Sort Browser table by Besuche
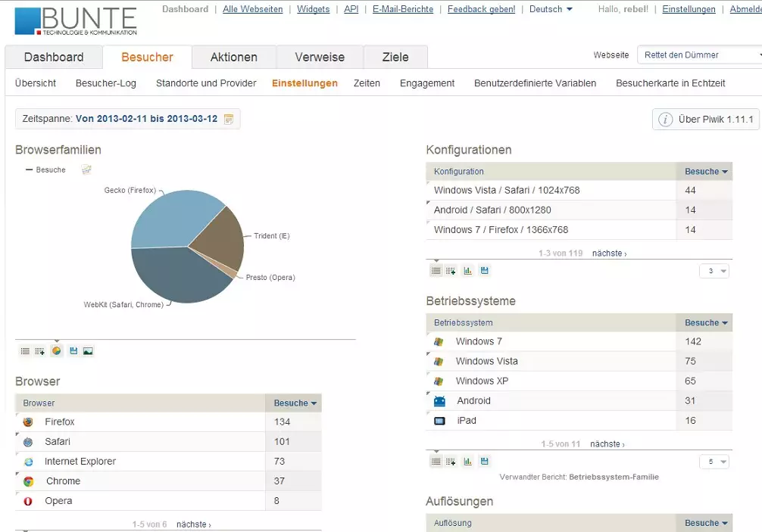This screenshot has width=762, height=532. click(x=295, y=403)
